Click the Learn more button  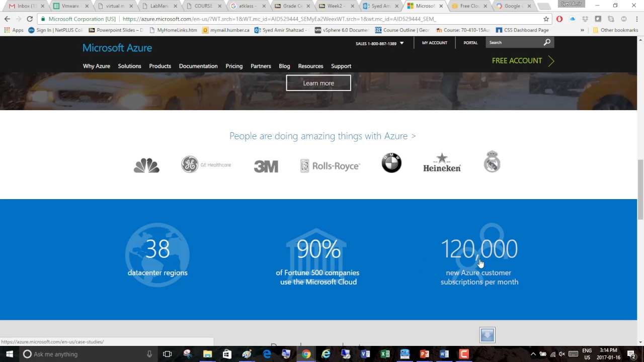click(318, 83)
